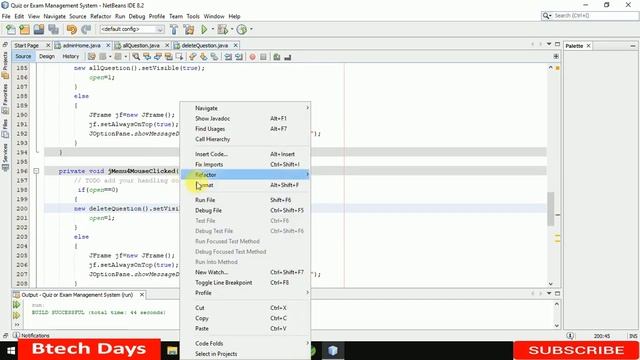Click the search magnifier icon in top search box
640x360 pixels.
pyautogui.click(x=546, y=16)
